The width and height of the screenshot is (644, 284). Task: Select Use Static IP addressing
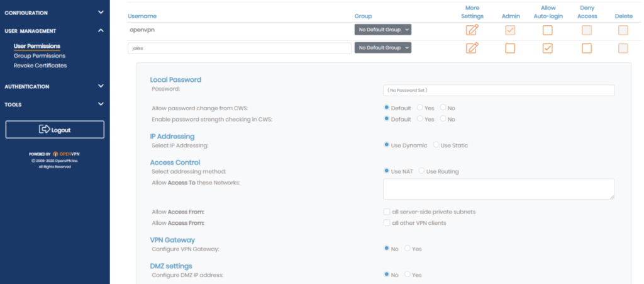click(436, 145)
